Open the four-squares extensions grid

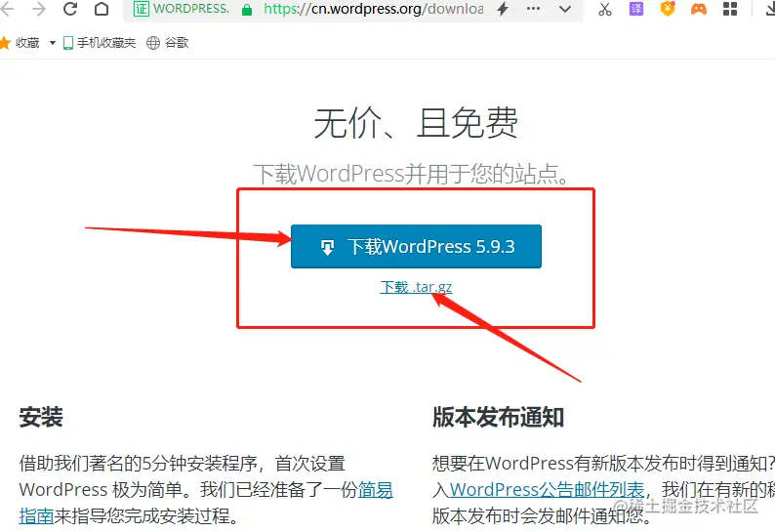click(x=729, y=9)
